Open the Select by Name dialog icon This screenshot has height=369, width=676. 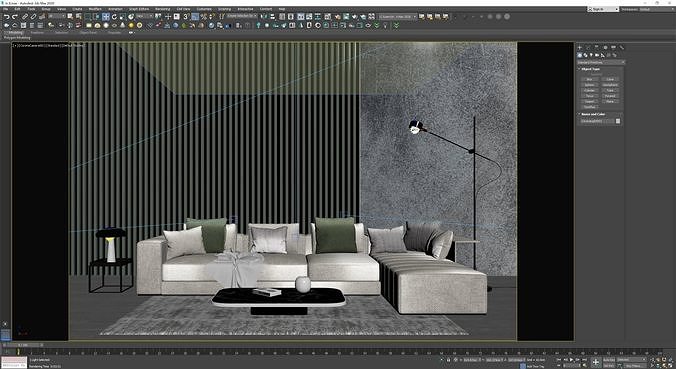point(78,16)
